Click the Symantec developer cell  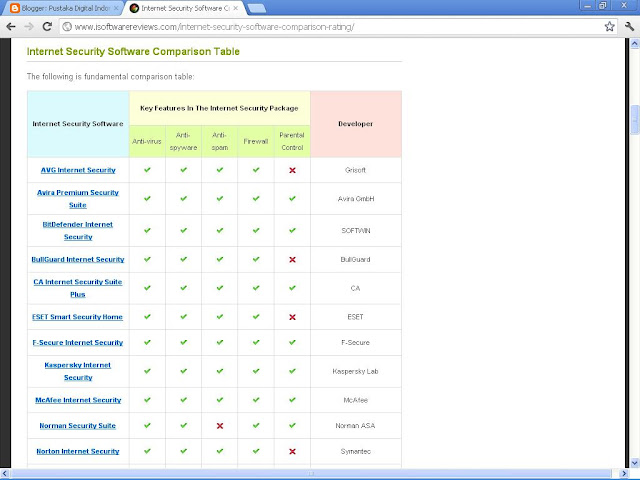[x=356, y=451]
